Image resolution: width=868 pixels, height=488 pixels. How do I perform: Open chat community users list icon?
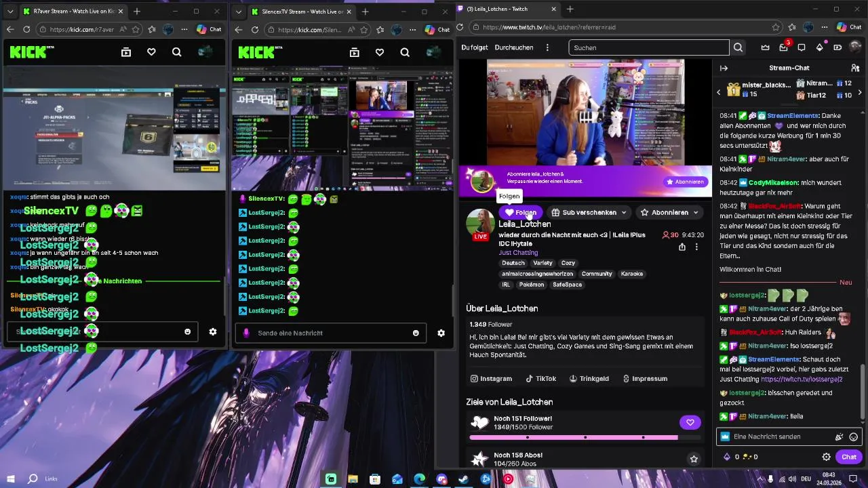855,68
